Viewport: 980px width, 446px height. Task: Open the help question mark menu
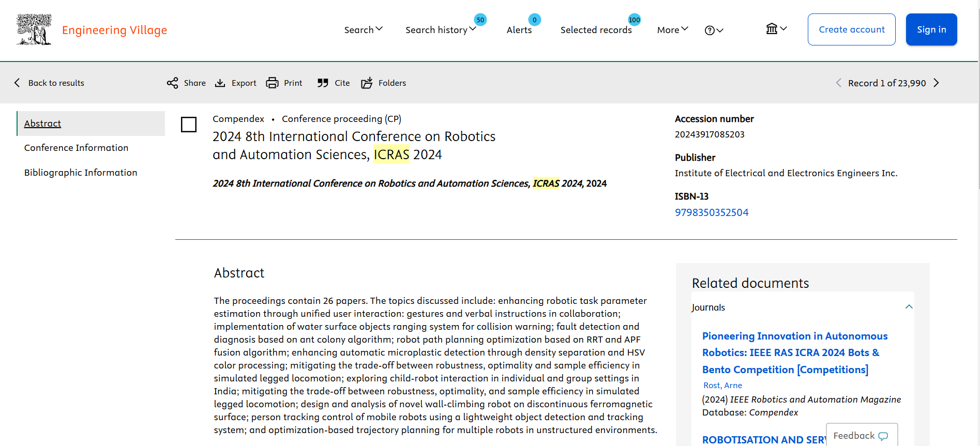click(714, 30)
